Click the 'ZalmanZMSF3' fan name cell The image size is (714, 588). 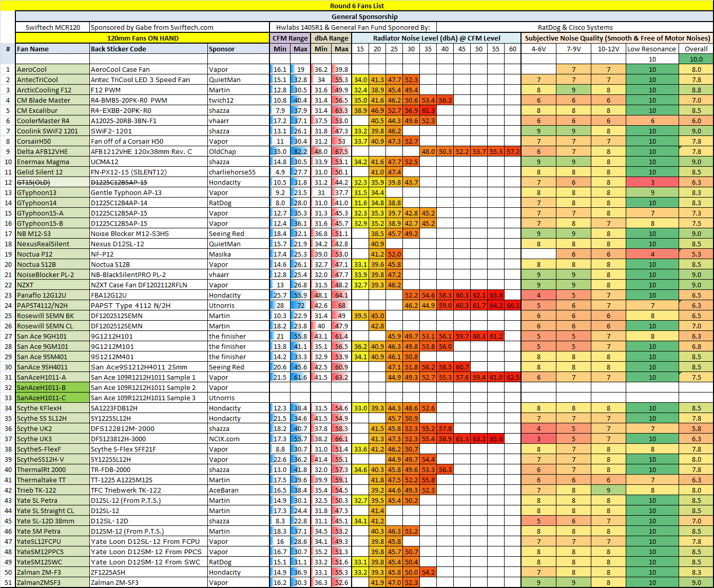point(53,582)
